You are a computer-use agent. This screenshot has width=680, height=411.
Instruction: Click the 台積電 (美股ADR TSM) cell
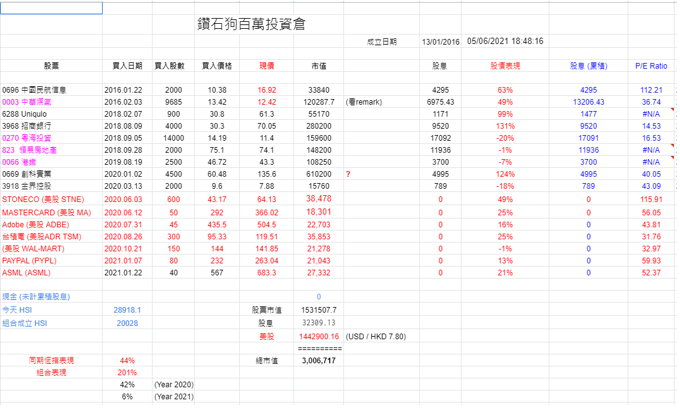pos(42,237)
